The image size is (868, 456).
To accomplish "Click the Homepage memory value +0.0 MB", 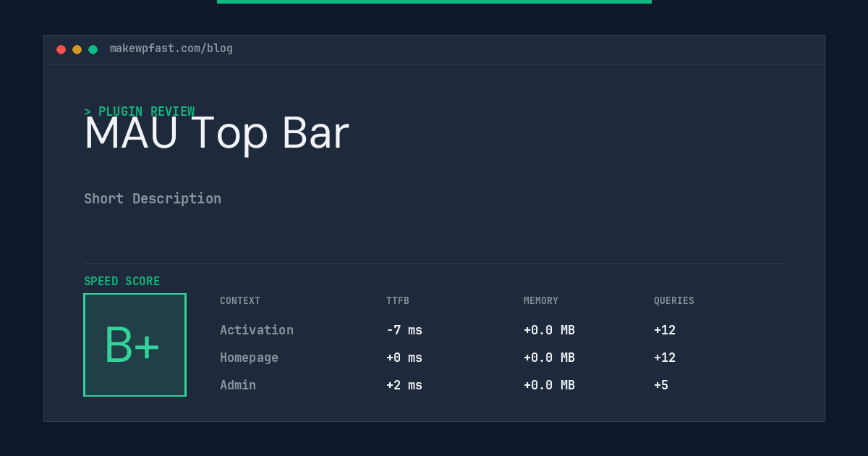I will (x=549, y=358).
